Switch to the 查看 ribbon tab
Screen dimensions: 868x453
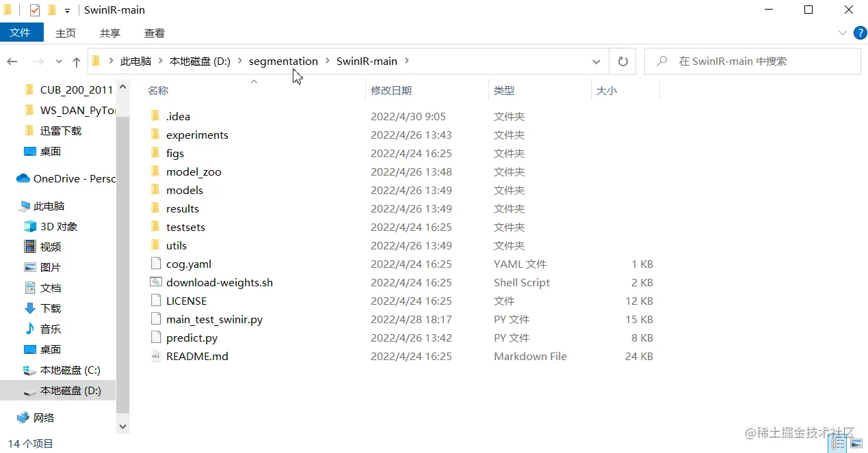[154, 32]
